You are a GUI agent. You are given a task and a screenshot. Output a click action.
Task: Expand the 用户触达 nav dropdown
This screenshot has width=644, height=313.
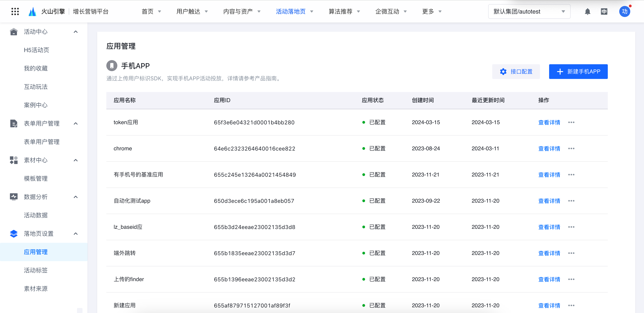coord(206,11)
